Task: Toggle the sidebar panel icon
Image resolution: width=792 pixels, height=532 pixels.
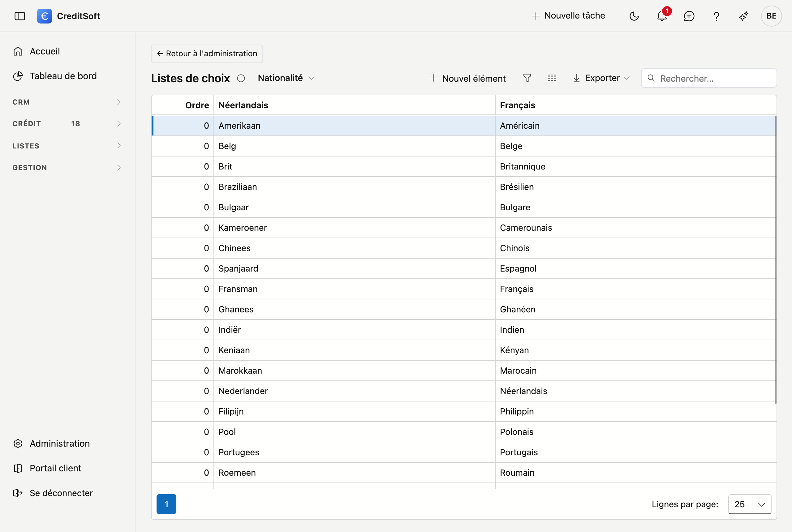Action: (x=20, y=16)
